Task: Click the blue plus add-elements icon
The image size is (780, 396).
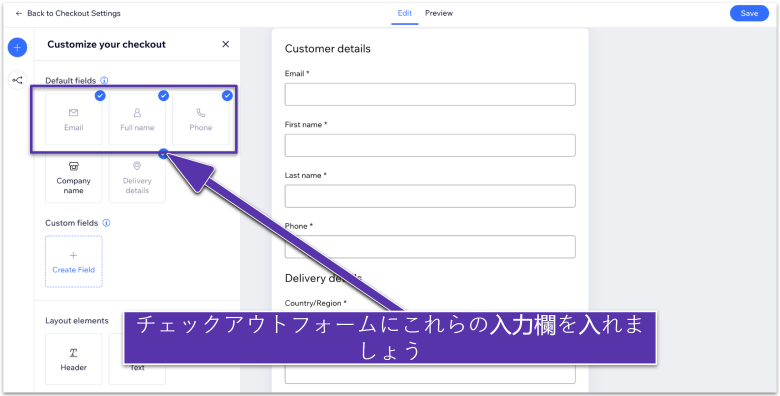Action: (17, 48)
